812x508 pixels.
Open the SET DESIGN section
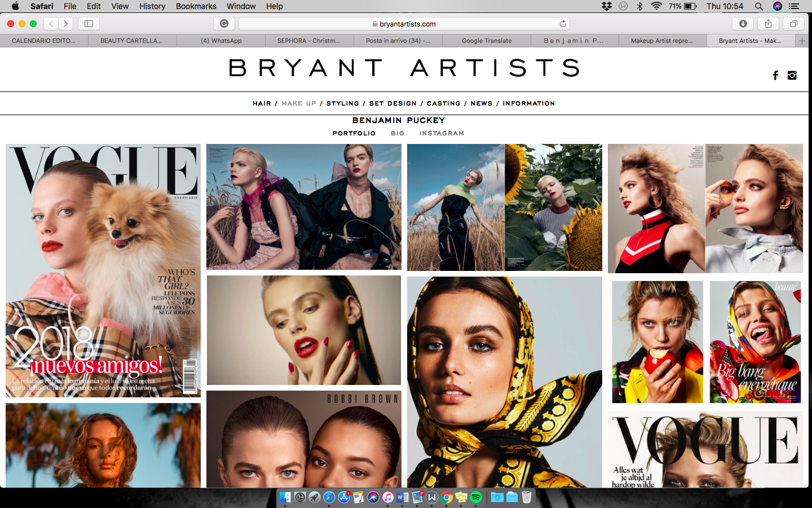[x=393, y=103]
